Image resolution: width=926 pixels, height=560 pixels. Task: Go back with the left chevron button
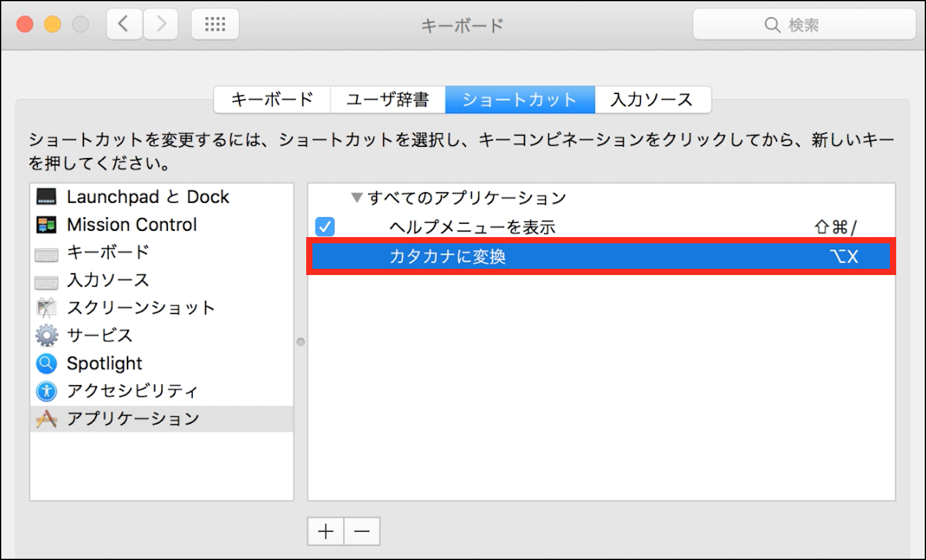(124, 25)
